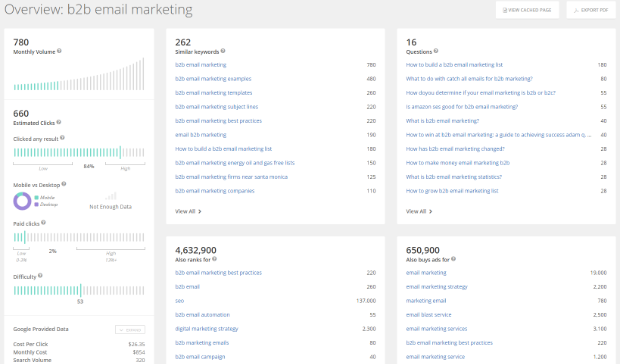Click the Monthly Volume trend chart

click(x=79, y=74)
